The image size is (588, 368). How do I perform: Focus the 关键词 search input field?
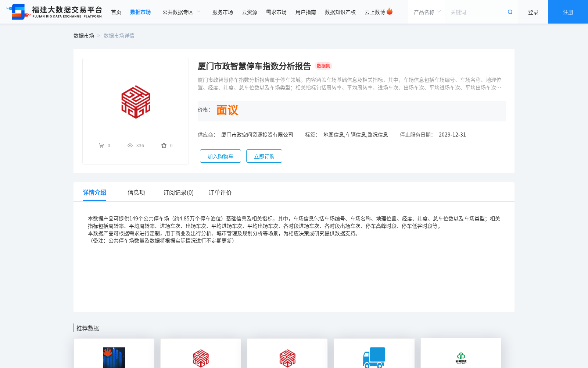coord(476,12)
